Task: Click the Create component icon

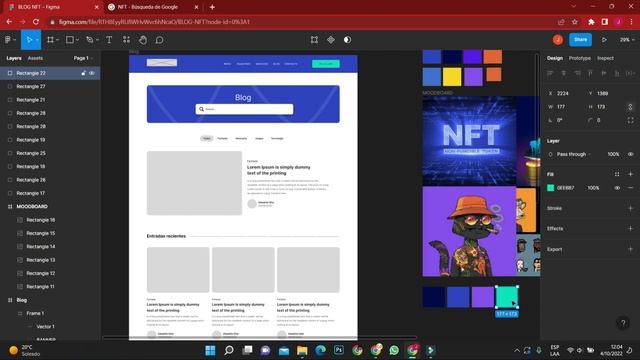Action: (331, 40)
